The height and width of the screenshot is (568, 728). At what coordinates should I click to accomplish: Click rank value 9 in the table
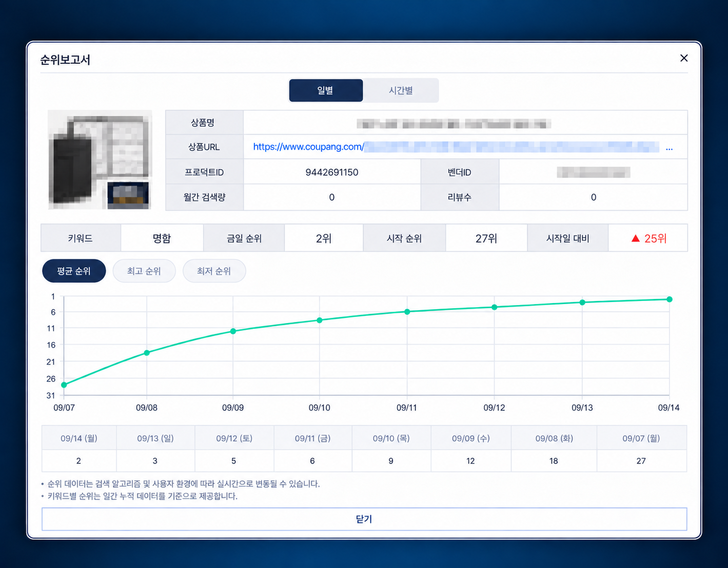click(391, 461)
